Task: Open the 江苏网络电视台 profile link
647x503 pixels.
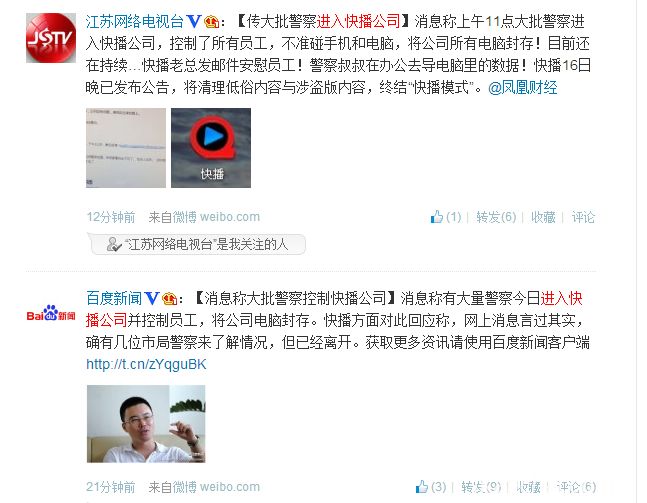Action: tap(135, 21)
